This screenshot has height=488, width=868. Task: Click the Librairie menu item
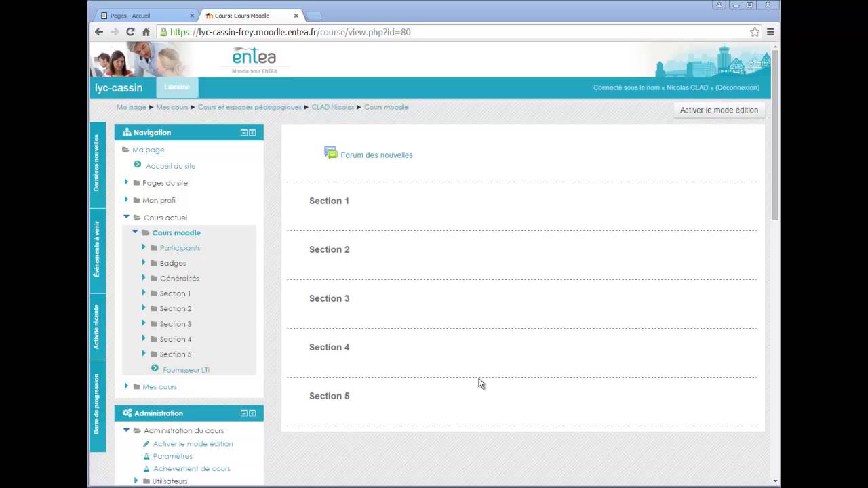(x=177, y=87)
